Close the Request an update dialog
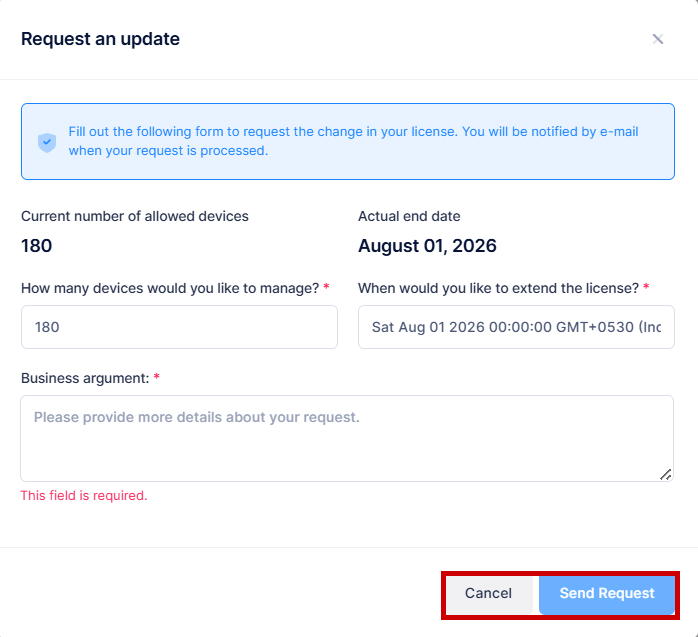This screenshot has width=698, height=637. pyautogui.click(x=657, y=39)
